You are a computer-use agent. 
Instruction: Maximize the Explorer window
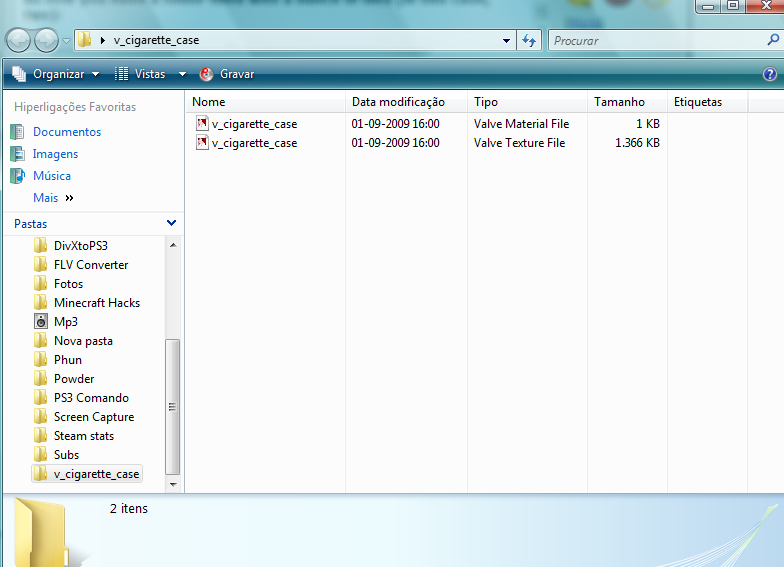[x=732, y=6]
